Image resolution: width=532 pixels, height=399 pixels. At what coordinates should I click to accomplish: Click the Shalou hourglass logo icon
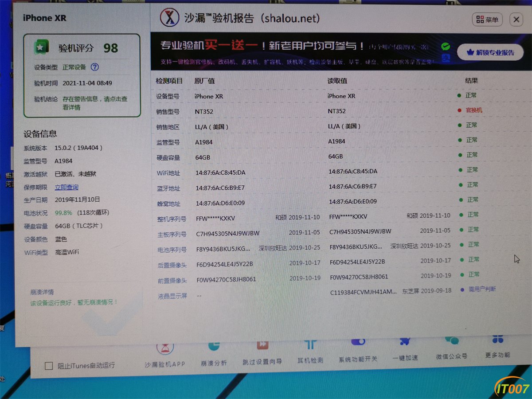[169, 18]
